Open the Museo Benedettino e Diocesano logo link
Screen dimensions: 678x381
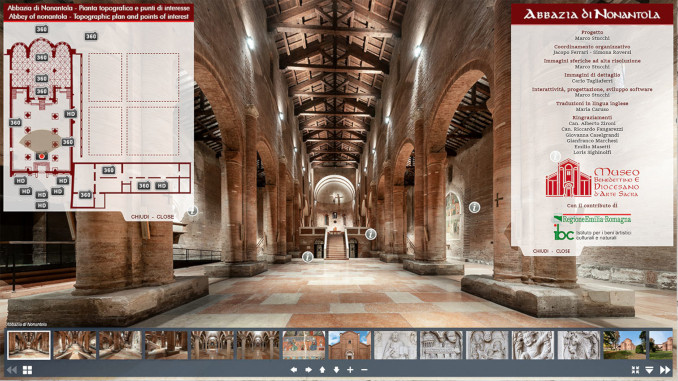[592, 178]
